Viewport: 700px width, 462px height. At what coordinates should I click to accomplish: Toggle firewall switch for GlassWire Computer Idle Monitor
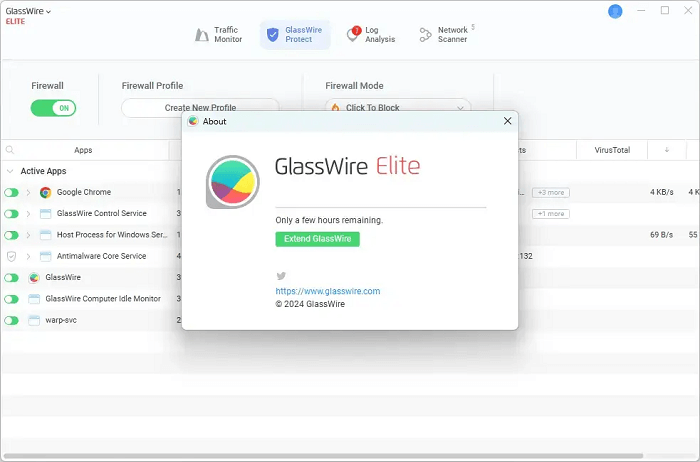pyautogui.click(x=12, y=299)
